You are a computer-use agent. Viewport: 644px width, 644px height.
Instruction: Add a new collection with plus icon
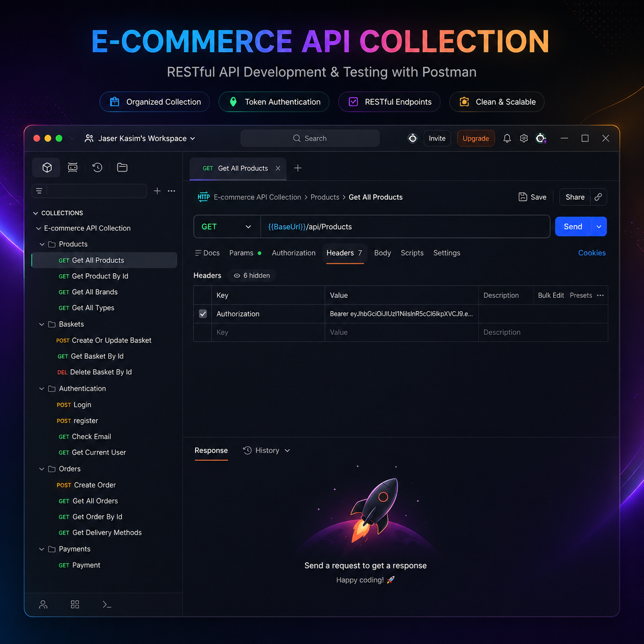click(157, 191)
